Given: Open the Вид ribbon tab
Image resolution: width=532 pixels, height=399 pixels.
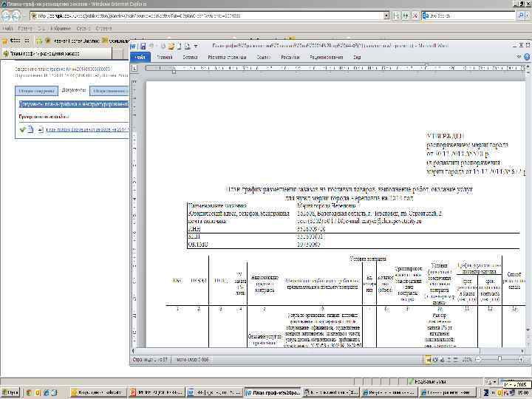Looking at the screenshot, I should (357, 58).
